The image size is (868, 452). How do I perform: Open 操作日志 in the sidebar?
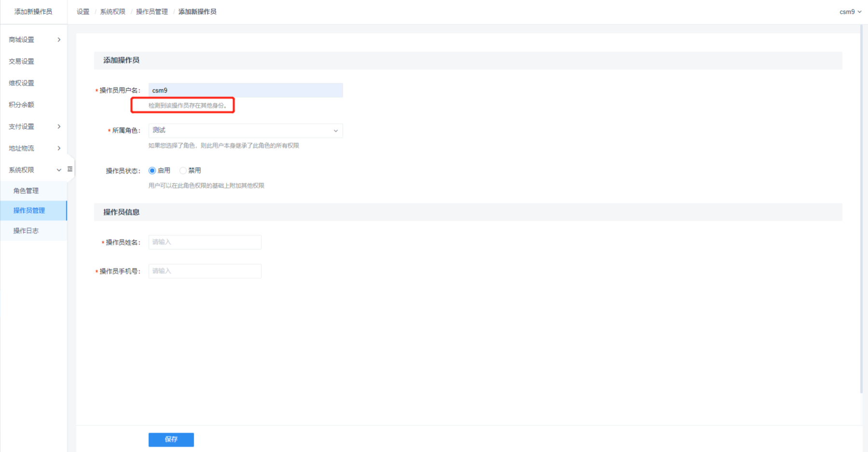pos(26,231)
